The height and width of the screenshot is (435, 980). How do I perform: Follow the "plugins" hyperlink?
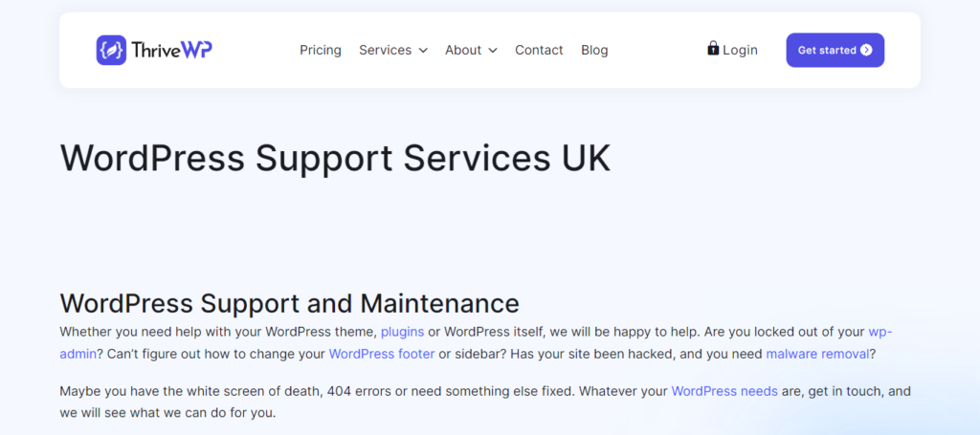point(402,332)
